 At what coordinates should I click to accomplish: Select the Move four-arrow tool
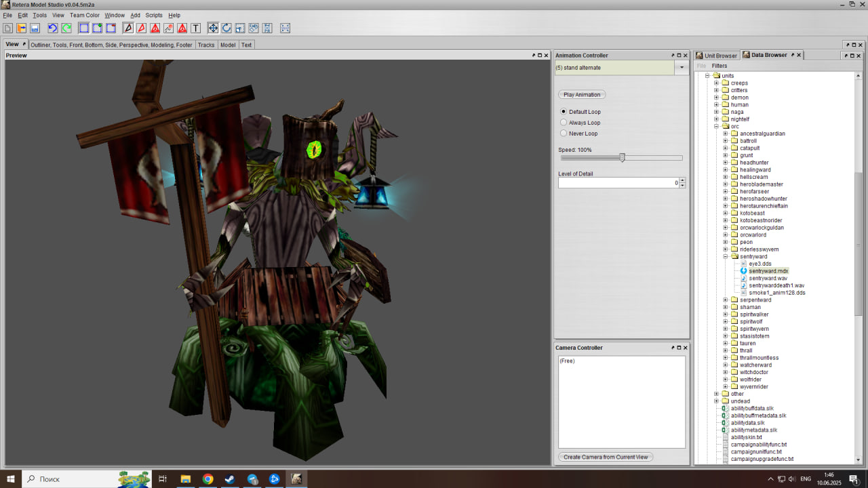[x=213, y=28]
